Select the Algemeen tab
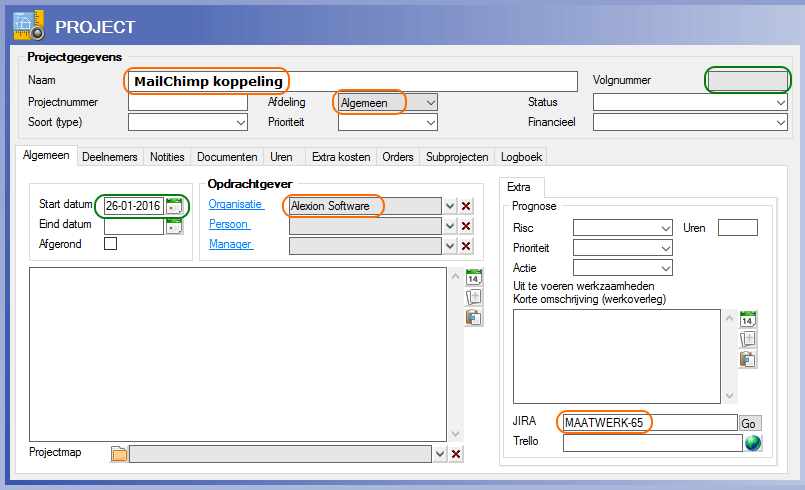Viewport: 805px width, 490px height. tap(46, 155)
